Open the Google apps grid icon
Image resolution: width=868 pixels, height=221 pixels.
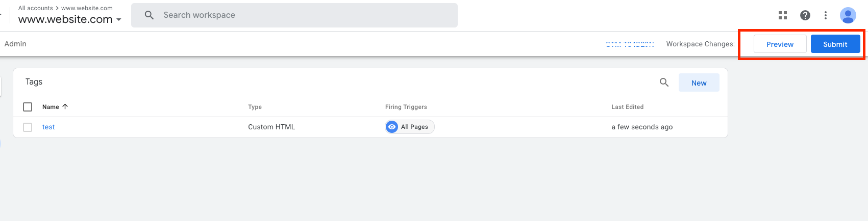[783, 15]
